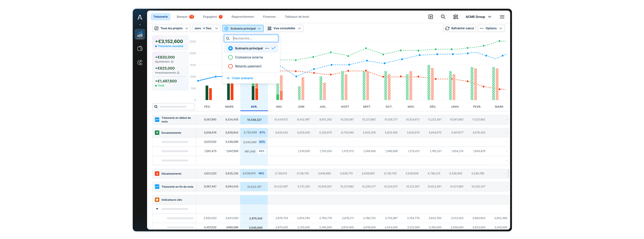Click the Créer scénario link
This screenshot has width=644, height=239.
pos(242,78)
